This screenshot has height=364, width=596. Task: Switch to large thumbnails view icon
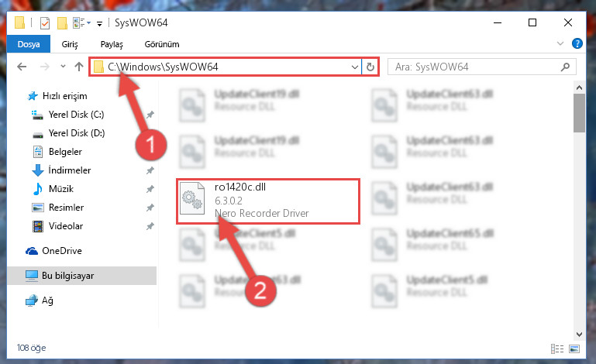point(574,349)
